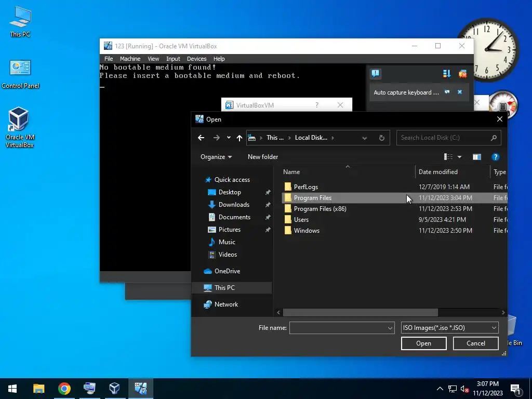The height and width of the screenshot is (399, 532).
Task: Open the View menu in VirtualBox
Action: tap(153, 59)
